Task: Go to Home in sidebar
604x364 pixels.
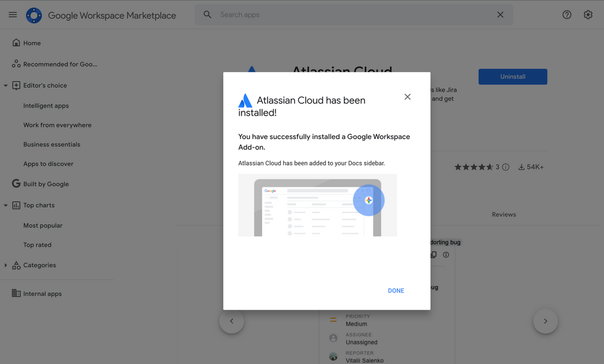Action: (x=32, y=43)
